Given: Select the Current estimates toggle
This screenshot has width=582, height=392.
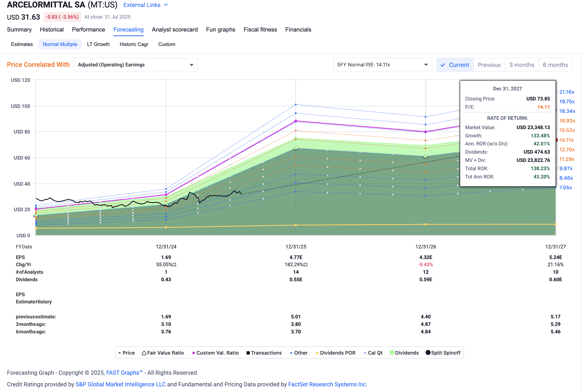Looking at the screenshot, I should (455, 65).
